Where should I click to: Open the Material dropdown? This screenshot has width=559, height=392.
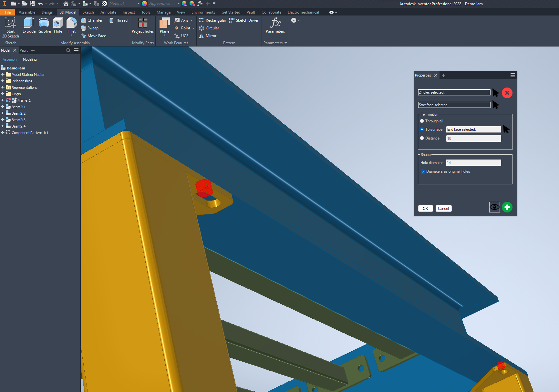click(138, 4)
